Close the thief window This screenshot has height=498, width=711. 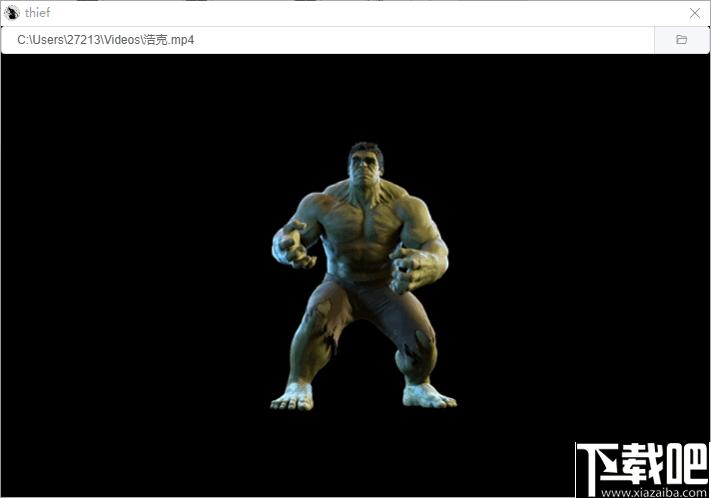695,13
